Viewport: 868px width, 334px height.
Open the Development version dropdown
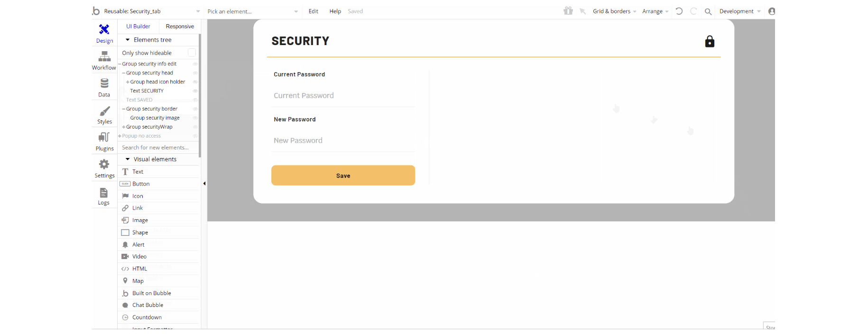[739, 11]
